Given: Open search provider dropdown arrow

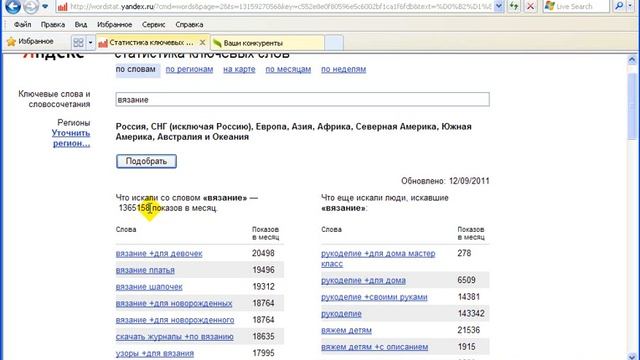Looking at the screenshot, I should pyautogui.click(x=631, y=6).
